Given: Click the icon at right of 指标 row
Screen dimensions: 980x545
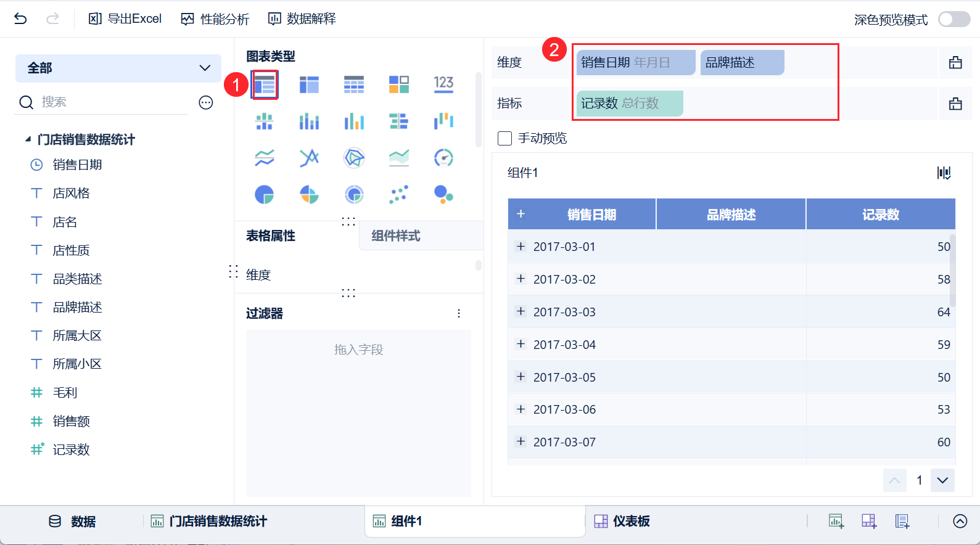Looking at the screenshot, I should coord(955,104).
